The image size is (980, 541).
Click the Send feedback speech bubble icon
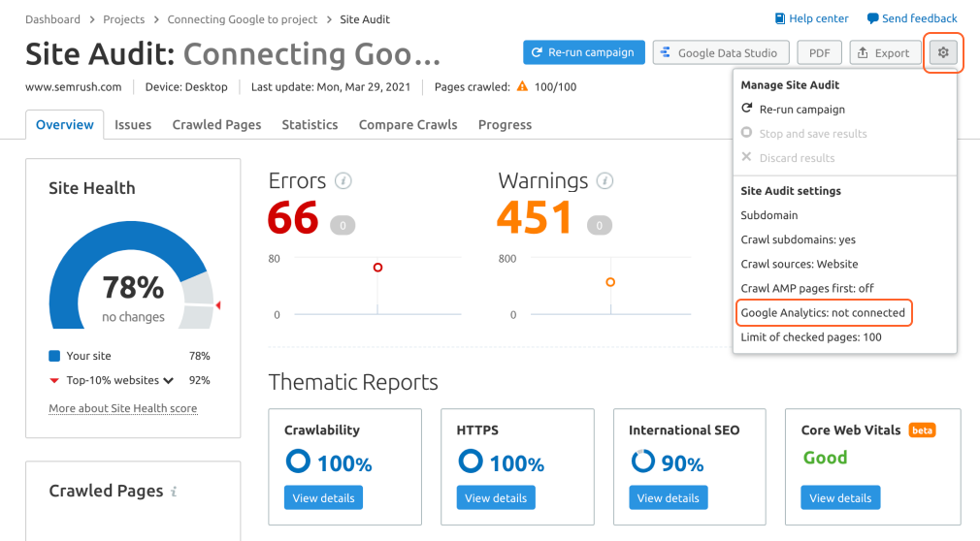point(872,18)
